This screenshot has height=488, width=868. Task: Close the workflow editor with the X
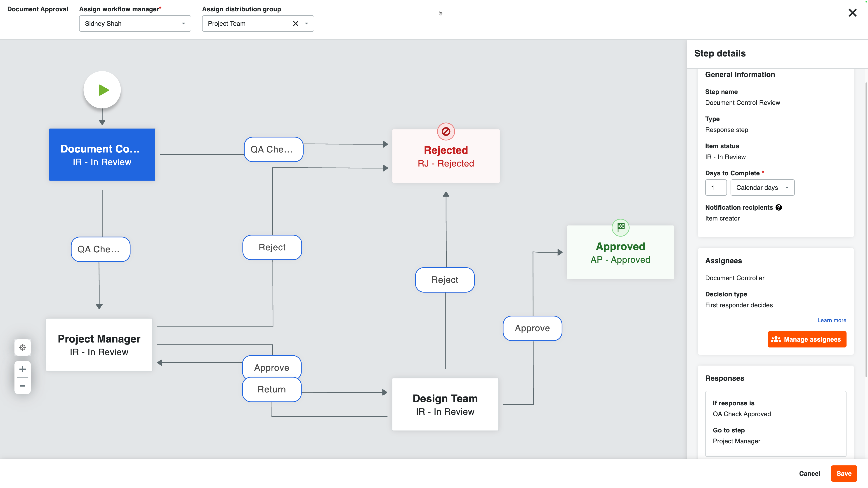(x=852, y=13)
